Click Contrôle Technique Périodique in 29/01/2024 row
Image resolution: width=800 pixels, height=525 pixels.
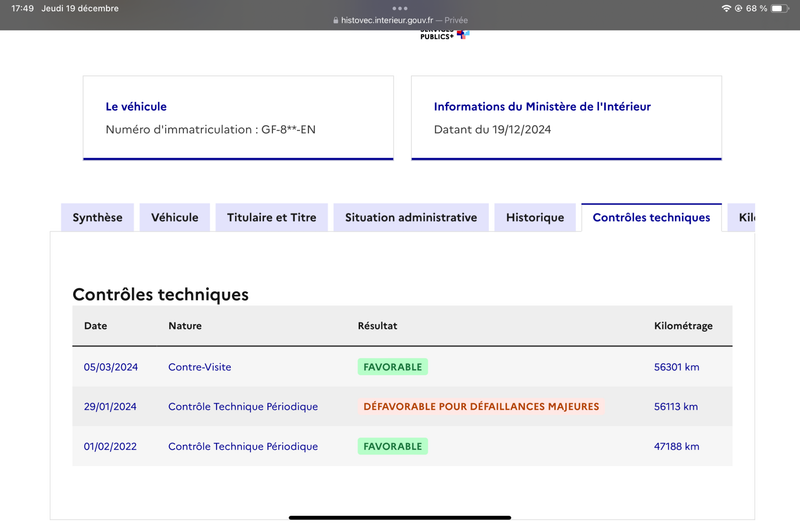point(243,407)
